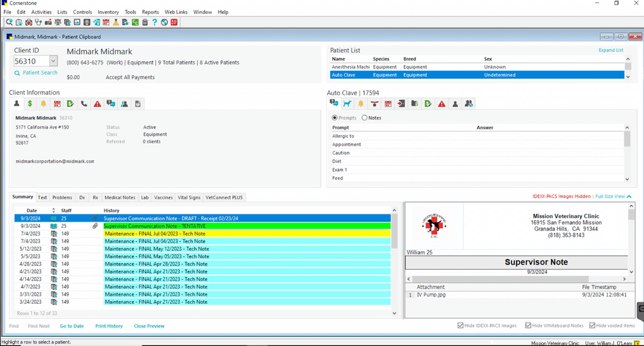Image resolution: width=644 pixels, height=346 pixels.
Task: Open the magnifying glass search tool
Action: pyautogui.click(x=9, y=22)
